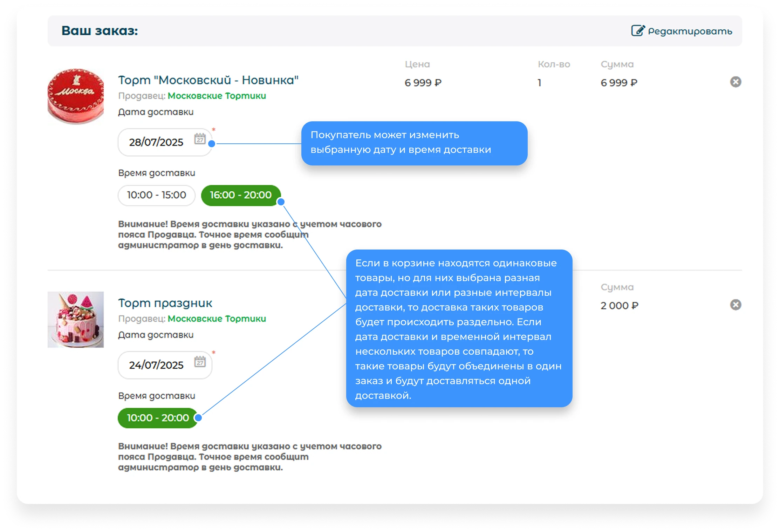Open the pink holiday cake thumbnail

click(x=76, y=319)
